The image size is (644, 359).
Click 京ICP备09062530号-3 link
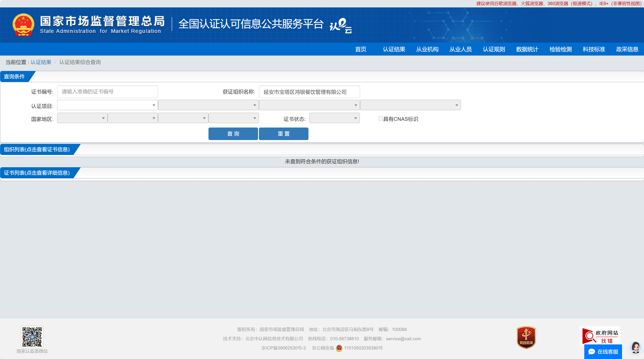tap(283, 348)
